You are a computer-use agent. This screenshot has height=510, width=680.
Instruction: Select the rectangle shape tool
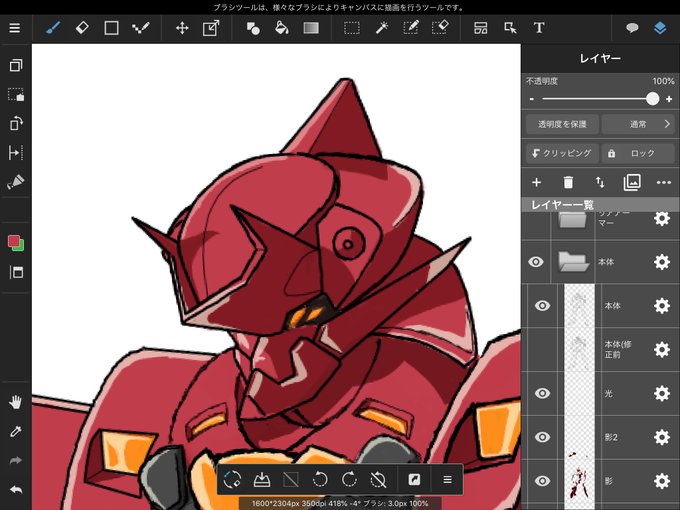(111, 28)
